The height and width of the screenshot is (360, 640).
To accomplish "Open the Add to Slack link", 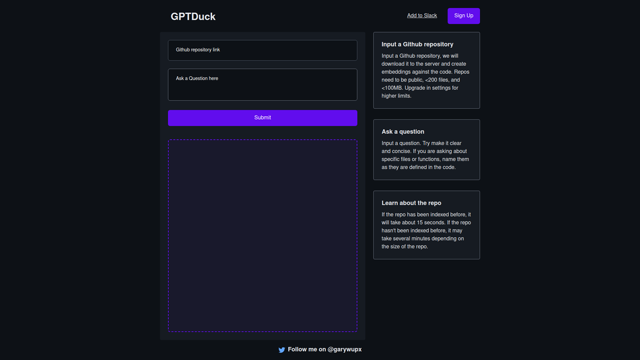I will [x=422, y=16].
